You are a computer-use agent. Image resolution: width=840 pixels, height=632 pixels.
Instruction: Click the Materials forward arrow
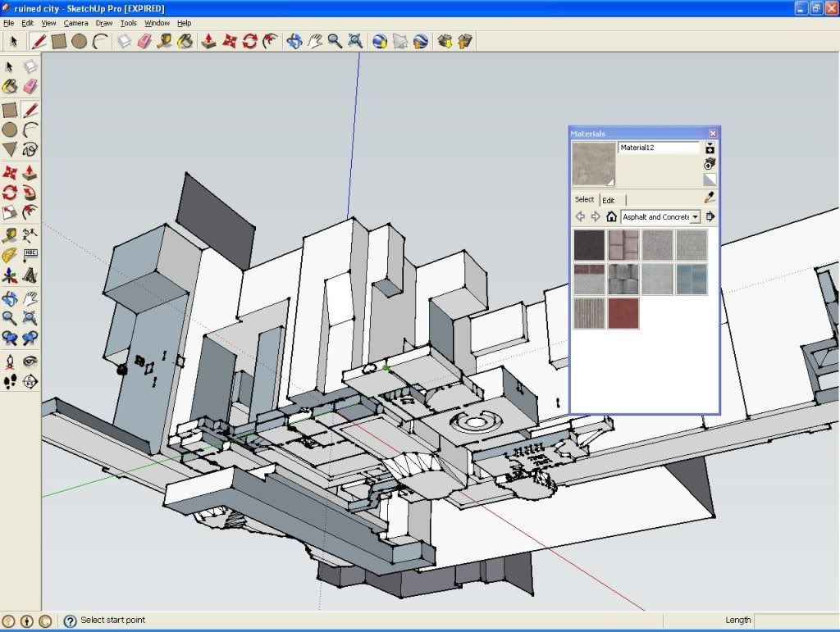(596, 216)
